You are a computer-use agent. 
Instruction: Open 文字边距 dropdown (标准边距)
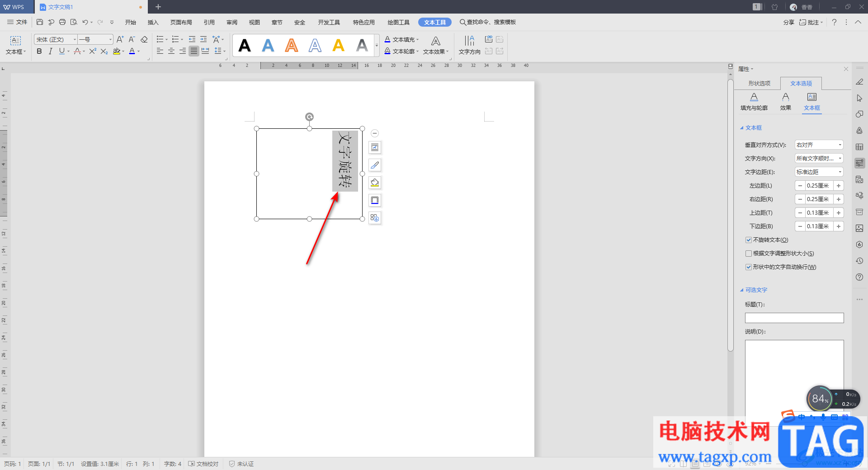click(819, 172)
